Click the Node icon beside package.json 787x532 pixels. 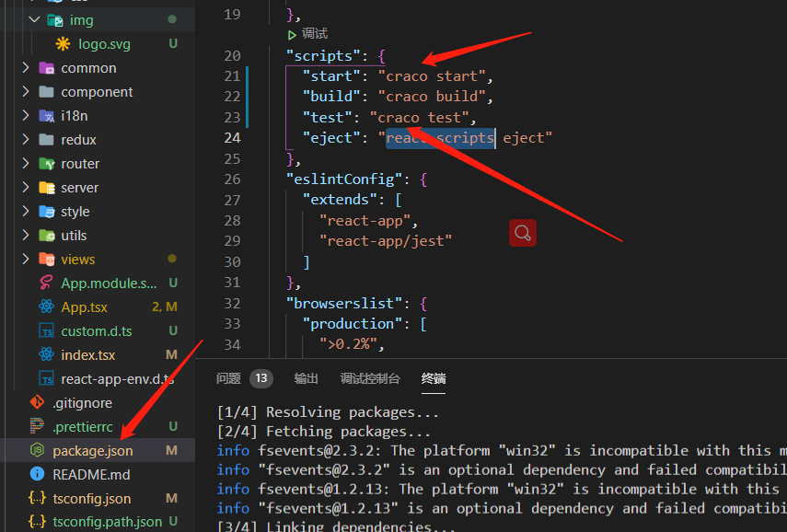pyautogui.click(x=37, y=450)
